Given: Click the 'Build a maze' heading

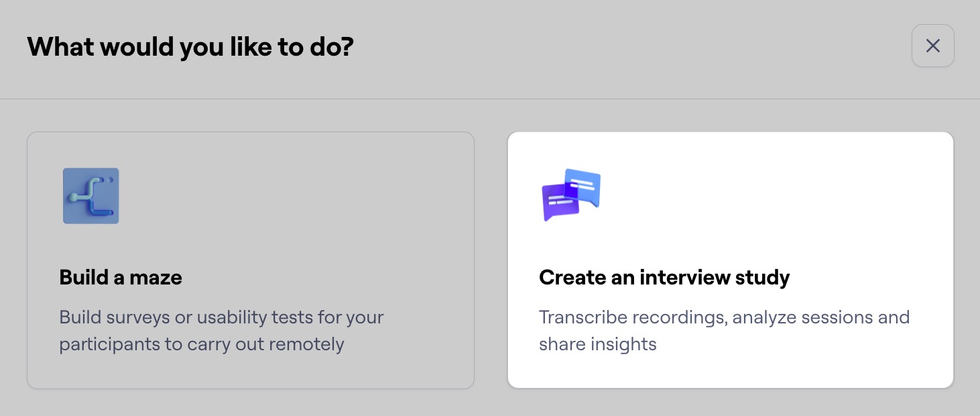Looking at the screenshot, I should coord(121,277).
